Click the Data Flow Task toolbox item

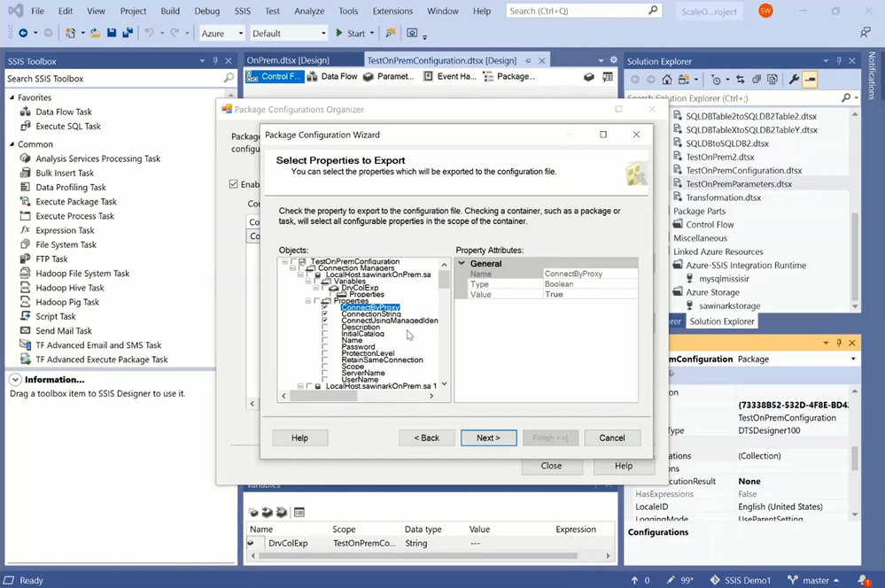click(x=63, y=112)
